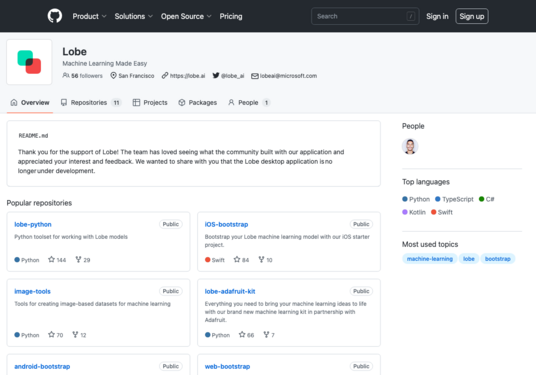Click the Twitter bird icon for @lobe_ai
536x375 pixels.
[216, 76]
